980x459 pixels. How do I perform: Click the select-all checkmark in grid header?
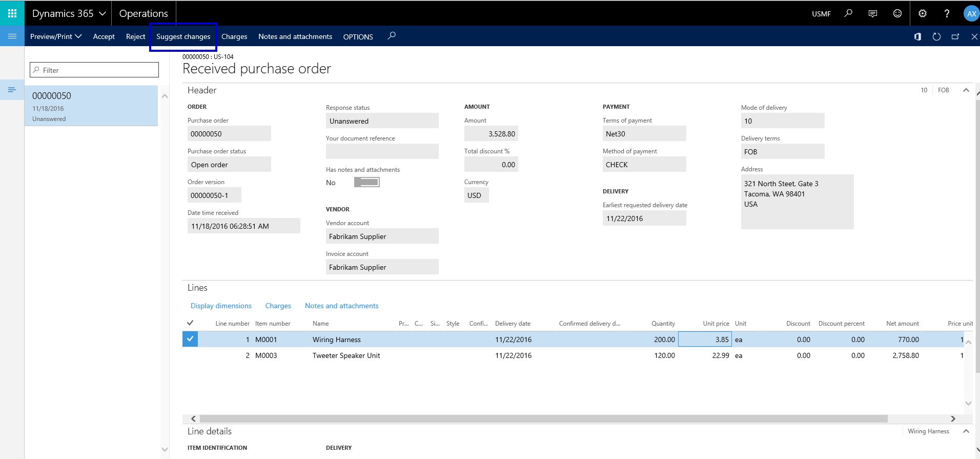click(x=190, y=323)
